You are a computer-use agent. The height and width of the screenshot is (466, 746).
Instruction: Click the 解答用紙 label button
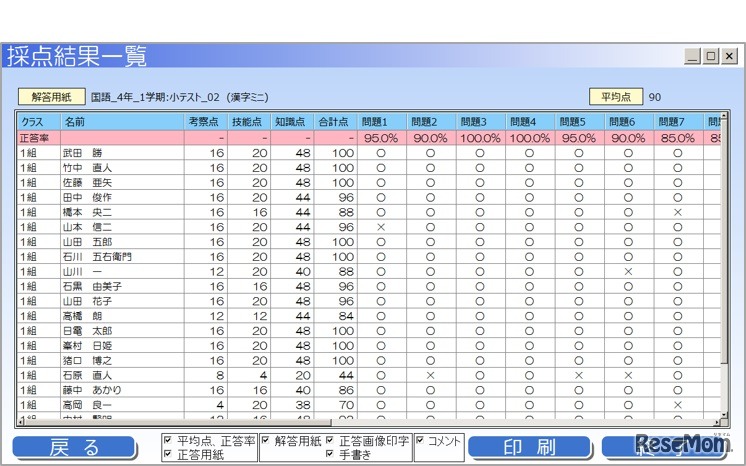(x=52, y=97)
